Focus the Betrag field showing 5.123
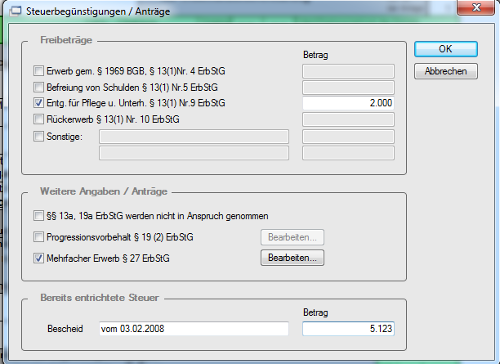This screenshot has width=500, height=364. 348,329
